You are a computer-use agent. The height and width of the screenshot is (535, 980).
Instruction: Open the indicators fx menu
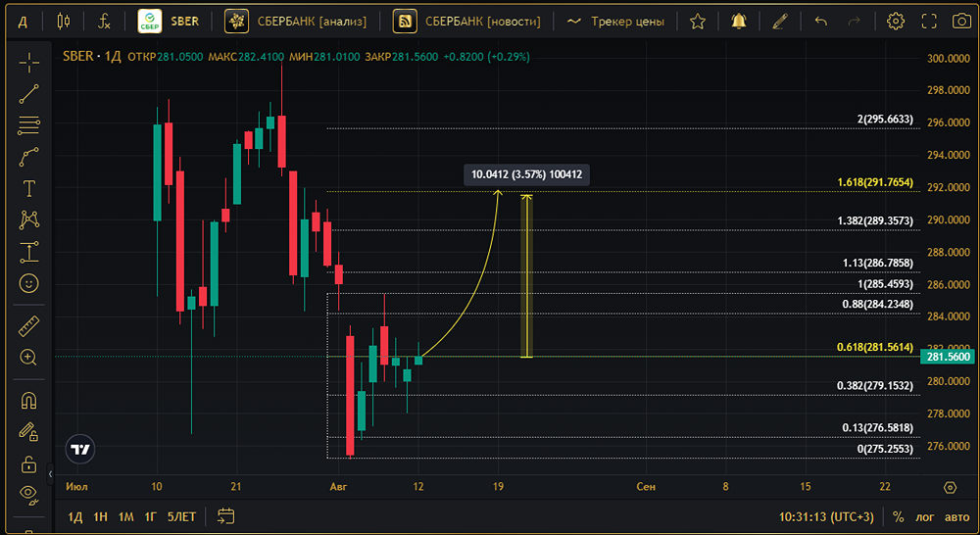(104, 22)
